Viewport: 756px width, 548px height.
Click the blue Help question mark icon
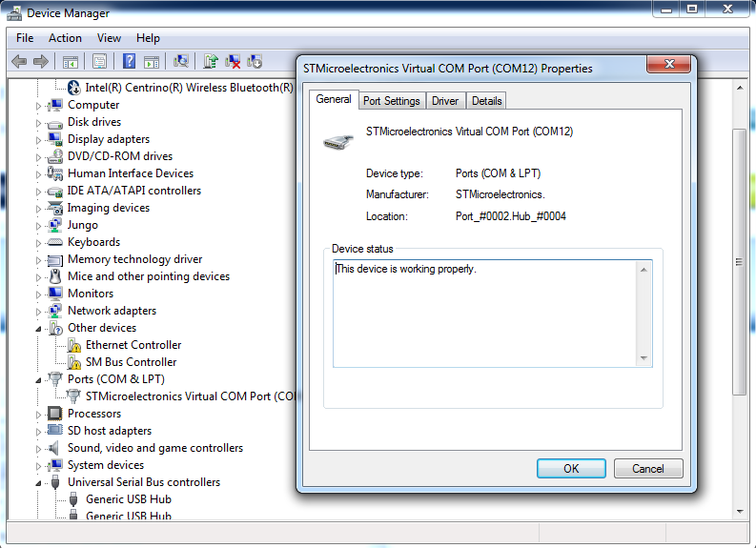tap(129, 61)
